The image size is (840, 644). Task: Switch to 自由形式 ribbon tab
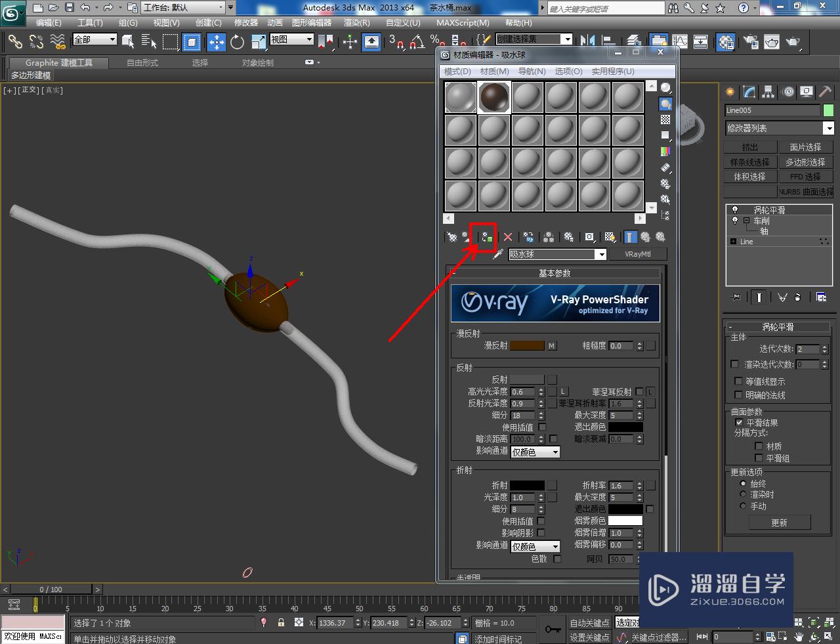pos(142,63)
